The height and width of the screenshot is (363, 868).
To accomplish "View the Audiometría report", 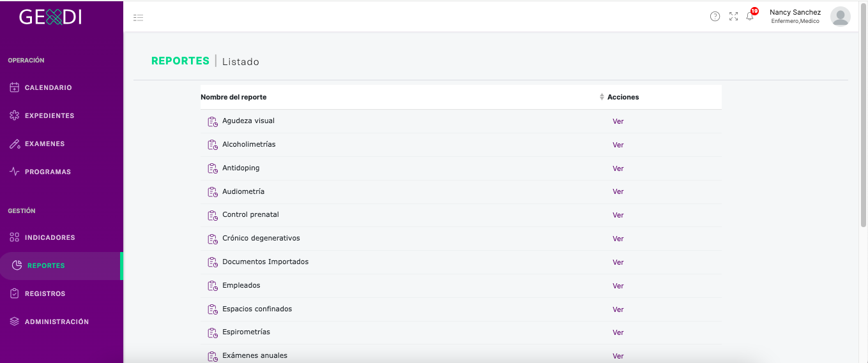I will tap(618, 191).
